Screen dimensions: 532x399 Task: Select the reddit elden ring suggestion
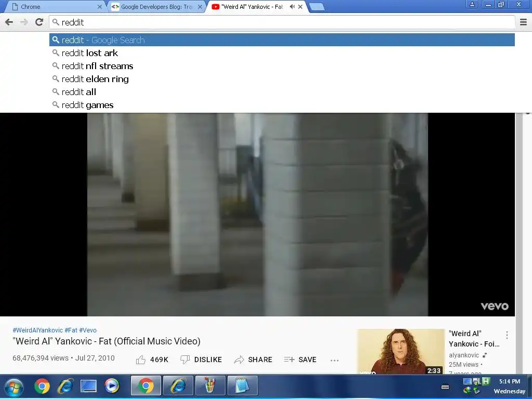(282, 79)
